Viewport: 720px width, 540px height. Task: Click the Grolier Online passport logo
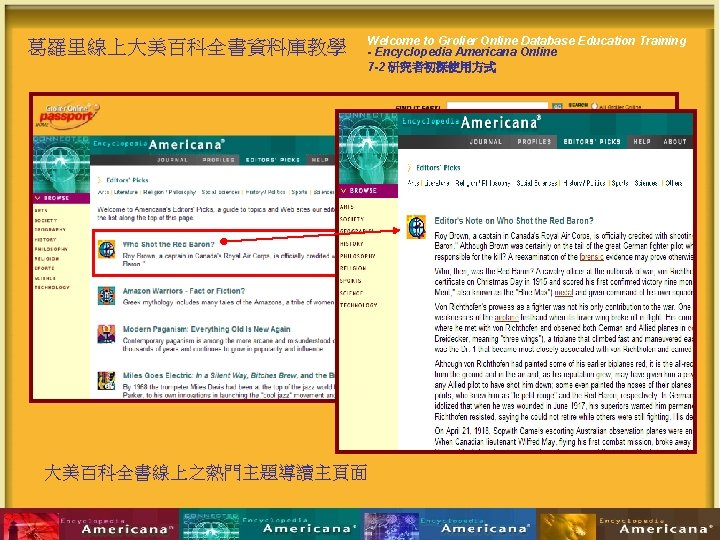point(68,115)
